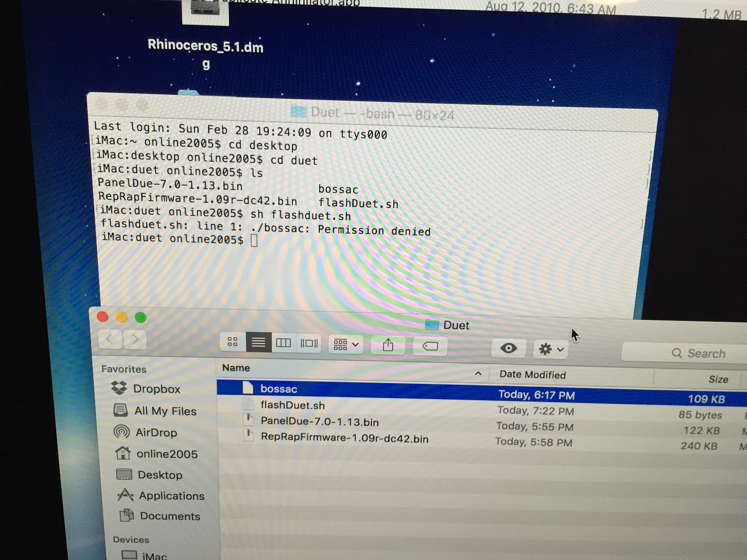The image size is (747, 560).
Task: Open the Action gear dropdown menu
Action: coord(550,349)
